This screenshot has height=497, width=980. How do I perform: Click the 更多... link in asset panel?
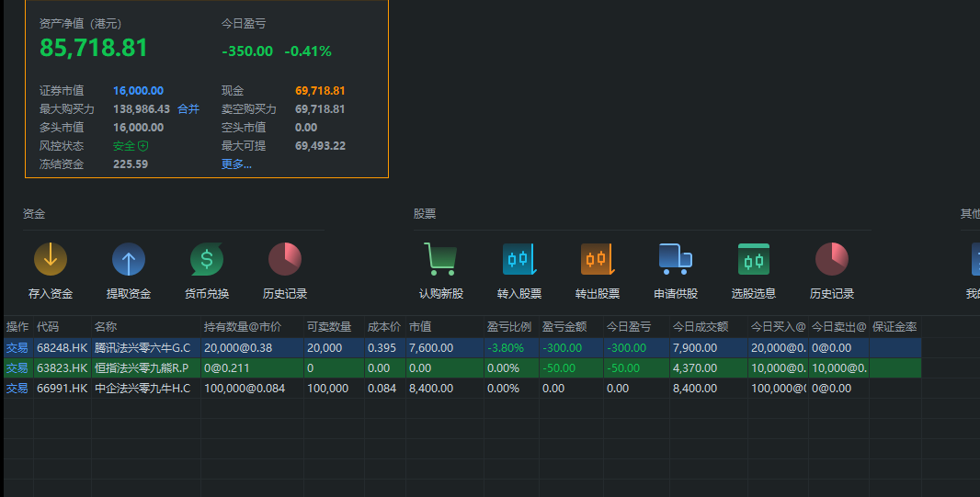[236, 164]
